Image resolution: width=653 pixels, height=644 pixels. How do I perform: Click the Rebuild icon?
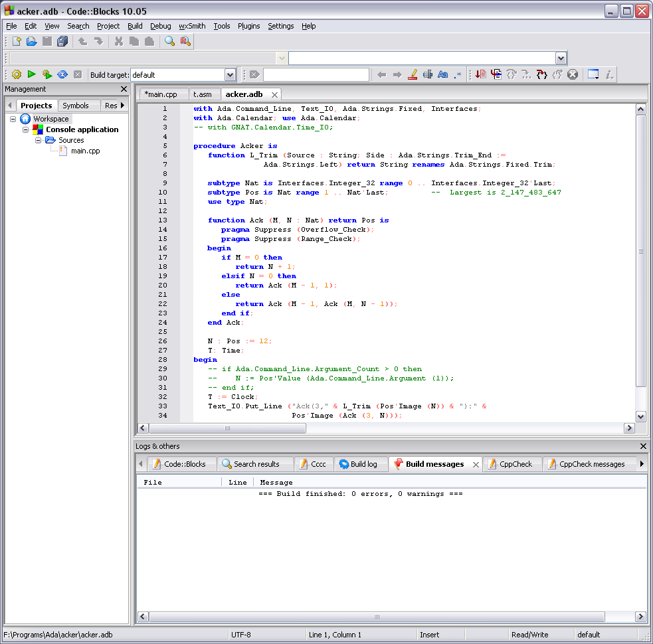(x=62, y=75)
